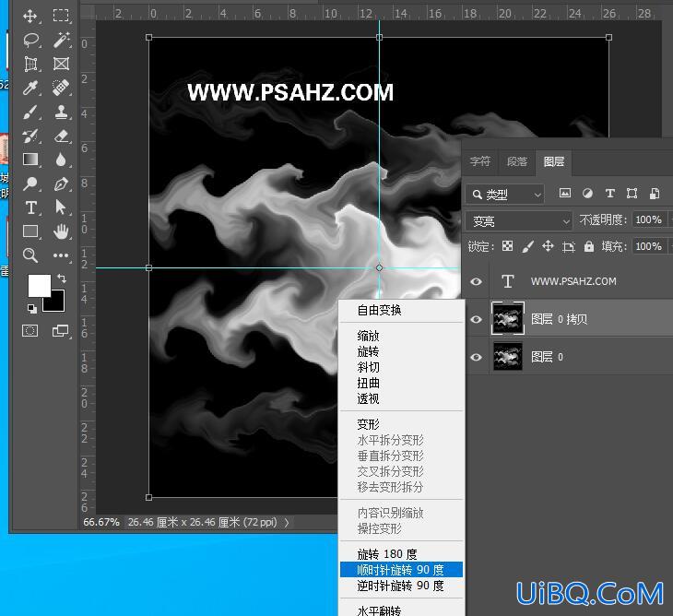This screenshot has height=616, width=673.
Task: Choose 顺时针旋转 90 度 menu item
Action: pos(401,570)
